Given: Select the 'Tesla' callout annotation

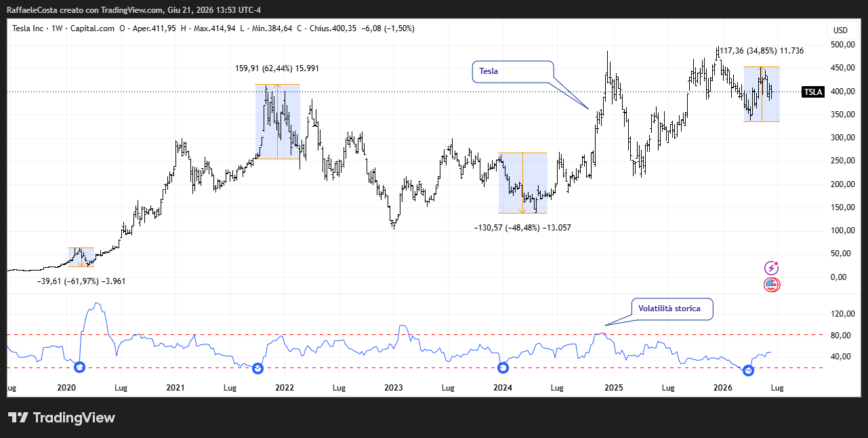Looking at the screenshot, I should click(x=512, y=71).
